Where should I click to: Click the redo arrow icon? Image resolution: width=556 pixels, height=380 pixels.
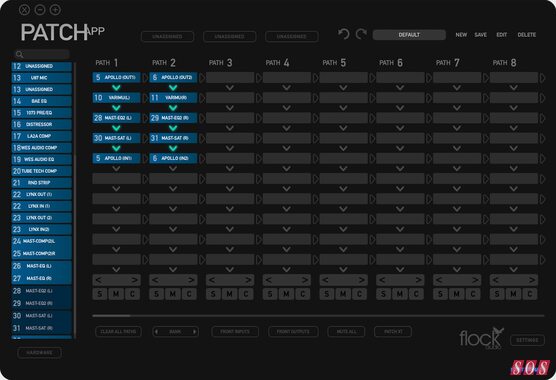[361, 34]
